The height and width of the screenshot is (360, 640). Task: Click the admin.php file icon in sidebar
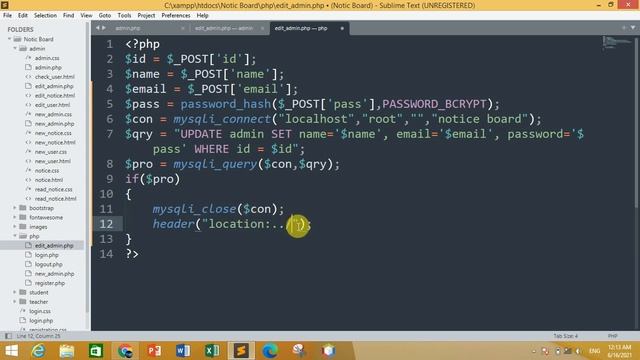[x=28, y=67]
